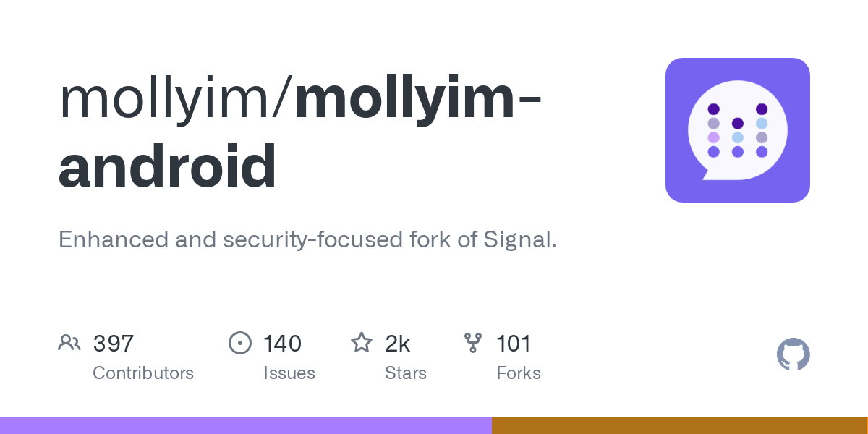Click the Stars label
868x434 pixels.
(406, 373)
